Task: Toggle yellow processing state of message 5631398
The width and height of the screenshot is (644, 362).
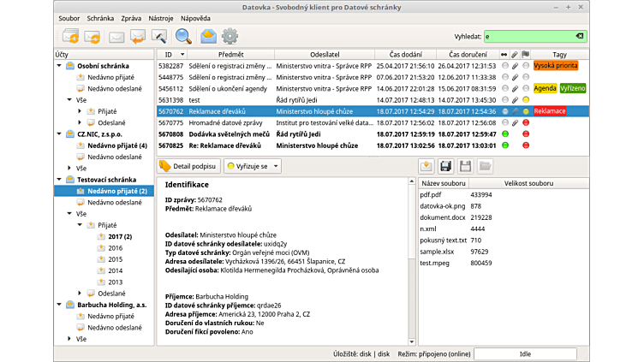Action: (526, 99)
